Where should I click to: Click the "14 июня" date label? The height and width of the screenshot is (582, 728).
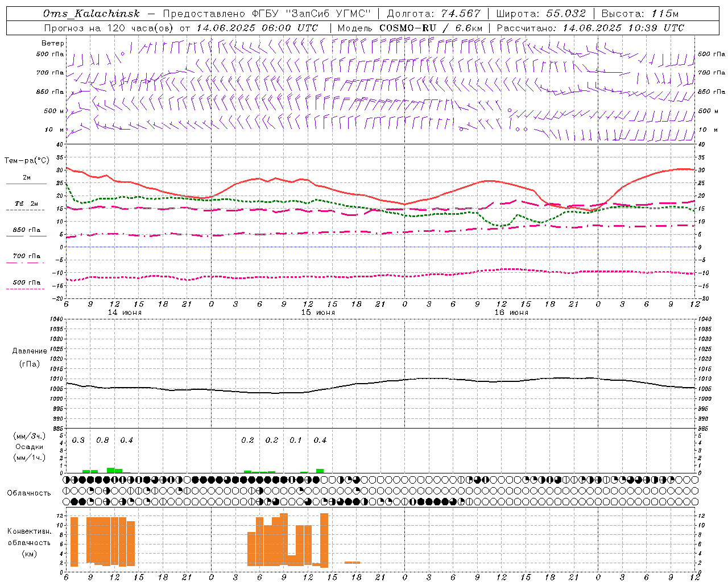coord(125,313)
